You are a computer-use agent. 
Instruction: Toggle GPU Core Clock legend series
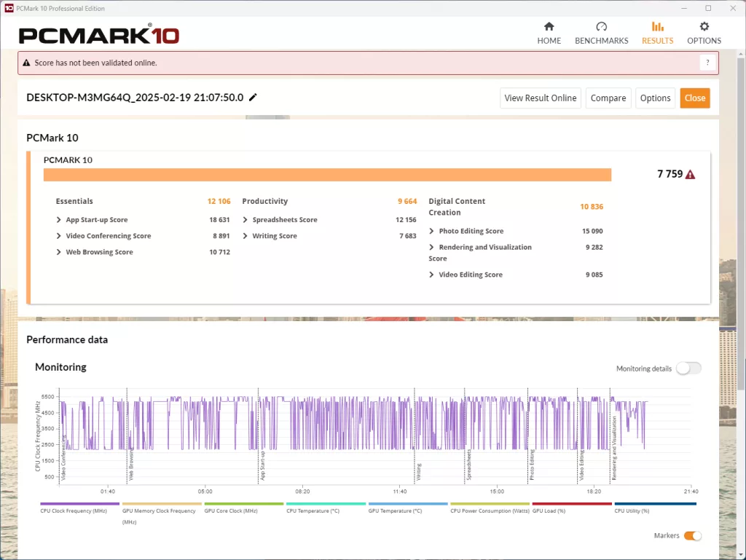click(x=243, y=508)
